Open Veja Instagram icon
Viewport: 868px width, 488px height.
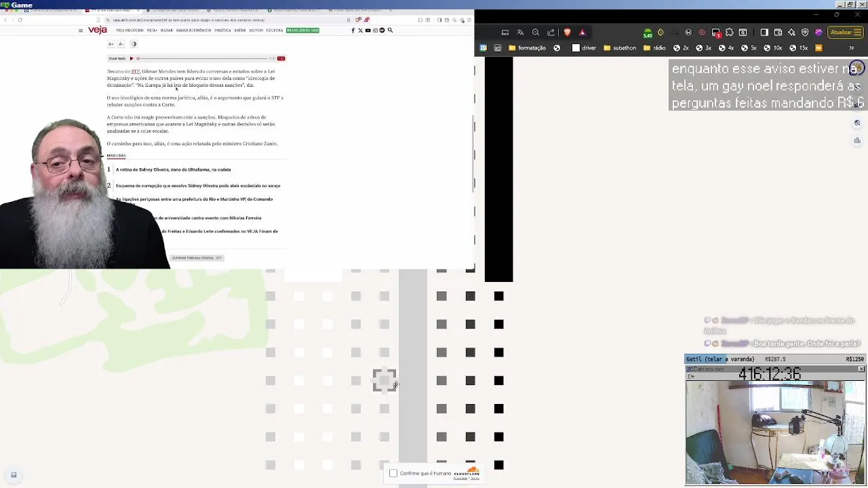click(375, 30)
